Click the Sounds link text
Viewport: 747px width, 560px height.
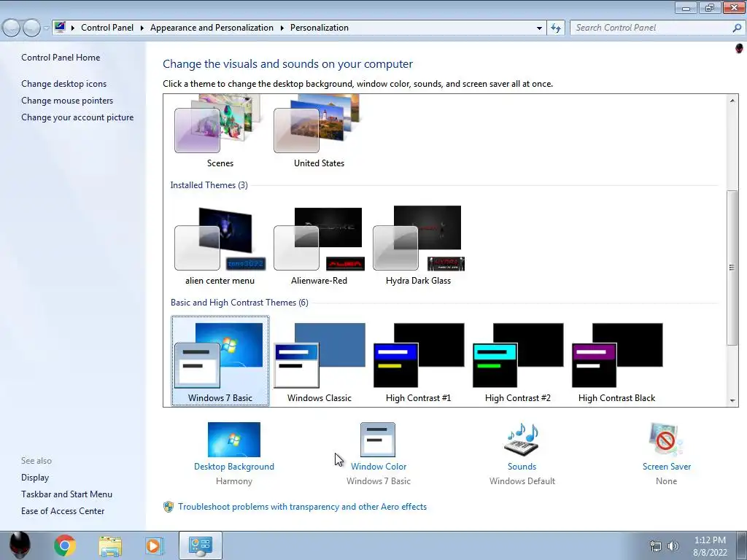point(522,467)
